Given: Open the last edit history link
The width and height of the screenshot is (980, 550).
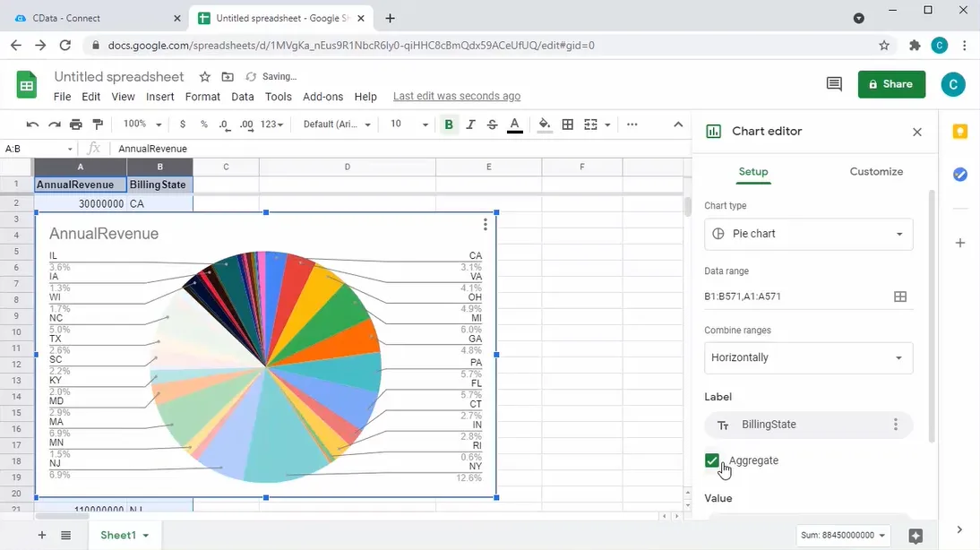Looking at the screenshot, I should (x=457, y=95).
